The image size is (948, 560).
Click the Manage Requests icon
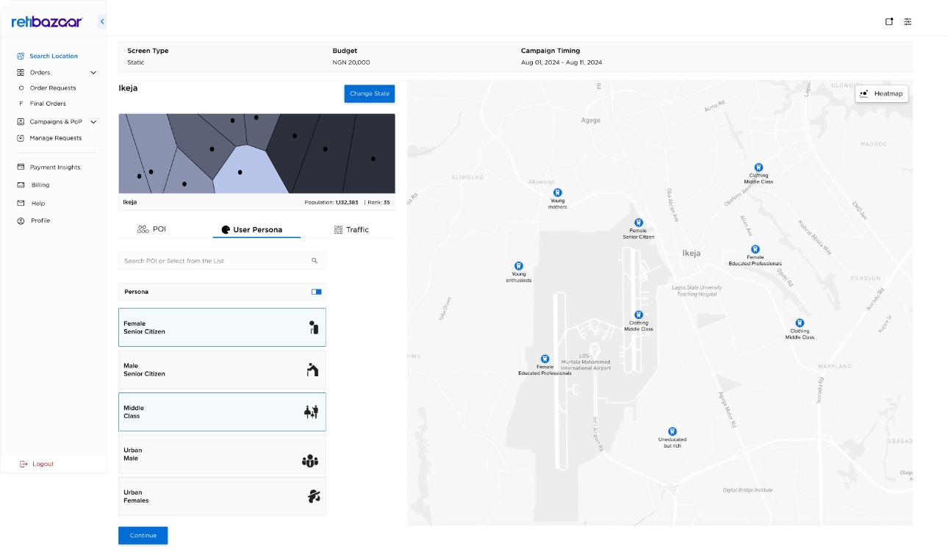pos(21,138)
